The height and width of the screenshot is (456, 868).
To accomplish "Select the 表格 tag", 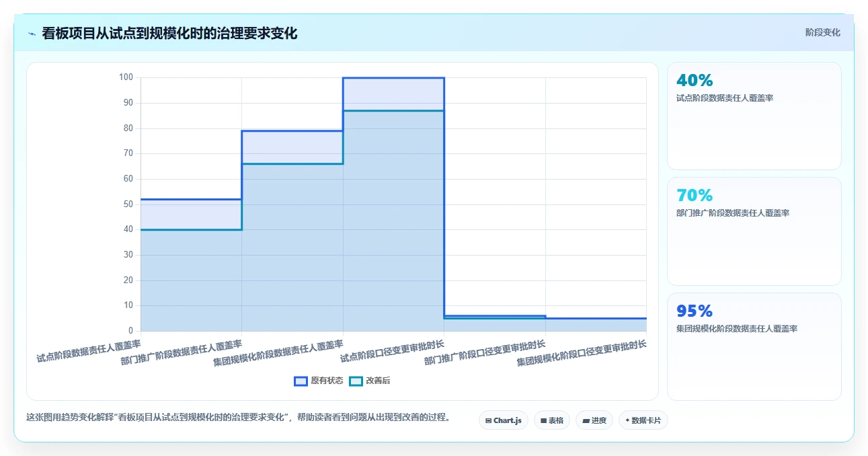I will tap(551, 420).
